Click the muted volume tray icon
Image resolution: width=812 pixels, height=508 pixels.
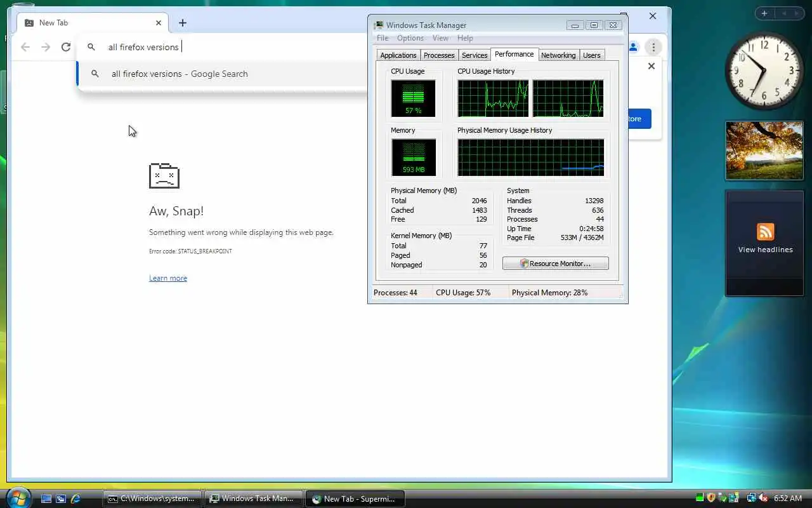click(x=763, y=498)
